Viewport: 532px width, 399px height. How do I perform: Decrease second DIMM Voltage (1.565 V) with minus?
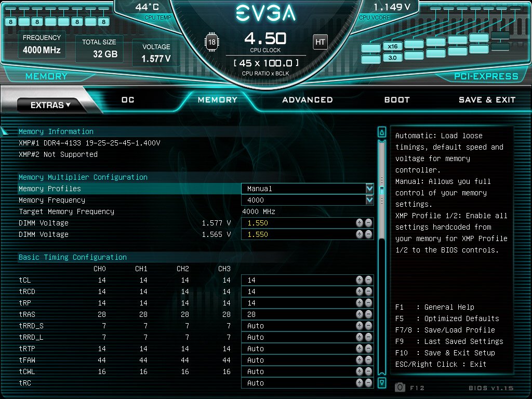368,234
